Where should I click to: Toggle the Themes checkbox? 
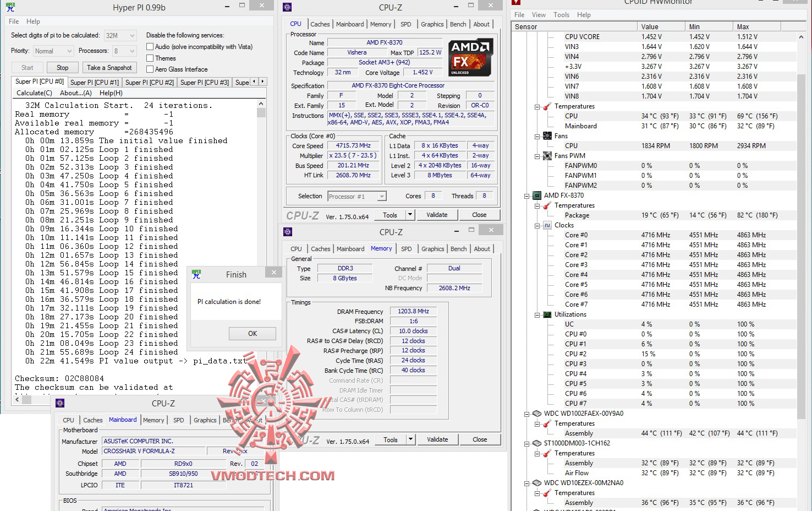[150, 58]
